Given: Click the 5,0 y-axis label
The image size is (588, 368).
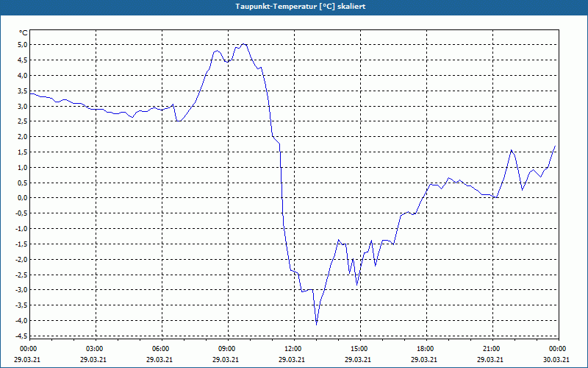Looking at the screenshot, I should click(x=23, y=45).
